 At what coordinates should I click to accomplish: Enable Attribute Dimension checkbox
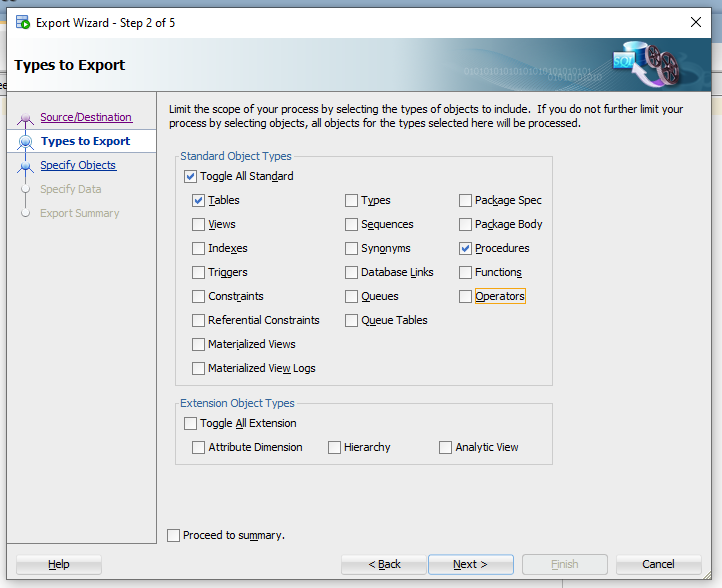click(x=198, y=447)
